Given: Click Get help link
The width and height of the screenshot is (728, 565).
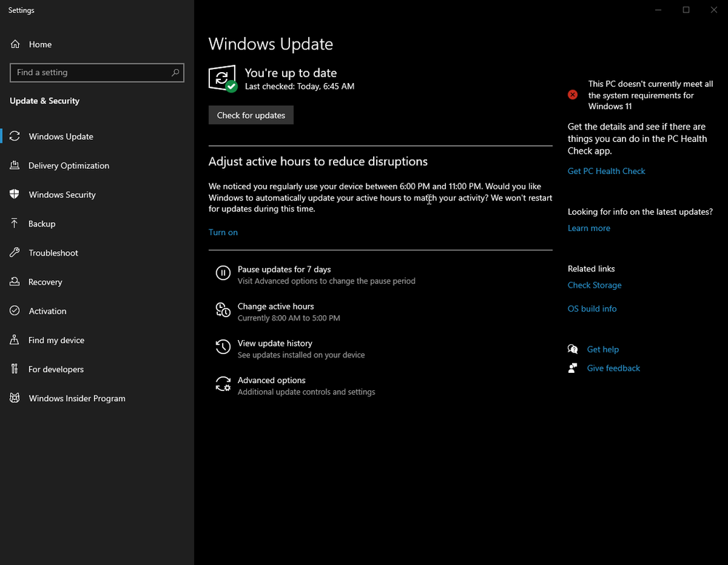Looking at the screenshot, I should pyautogui.click(x=603, y=349).
